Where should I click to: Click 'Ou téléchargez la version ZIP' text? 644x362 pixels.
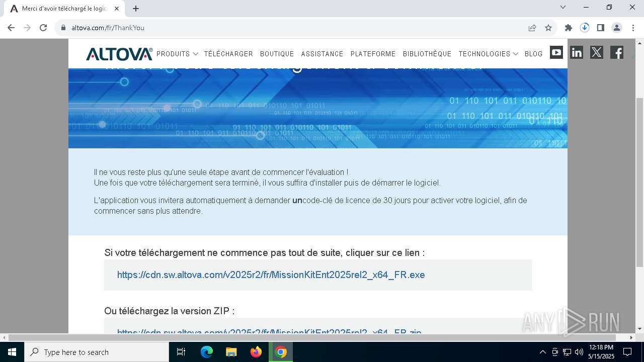tap(169, 311)
